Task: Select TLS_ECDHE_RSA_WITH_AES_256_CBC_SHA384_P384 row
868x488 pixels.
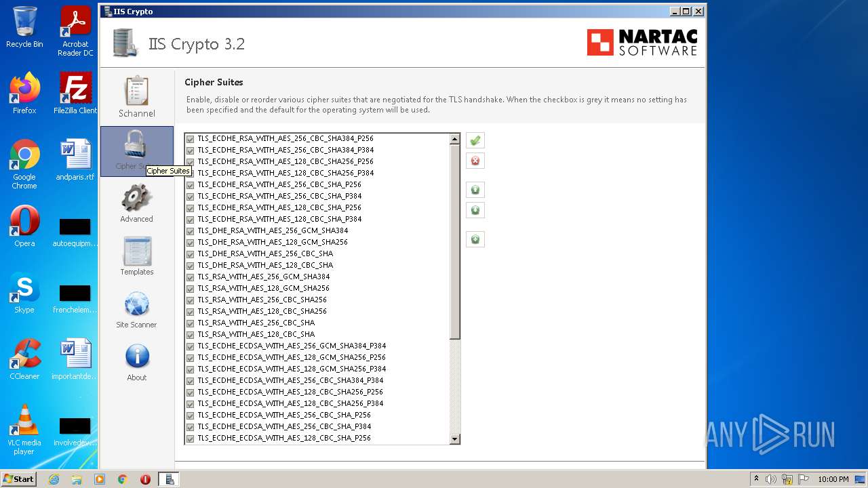Action: (x=317, y=150)
